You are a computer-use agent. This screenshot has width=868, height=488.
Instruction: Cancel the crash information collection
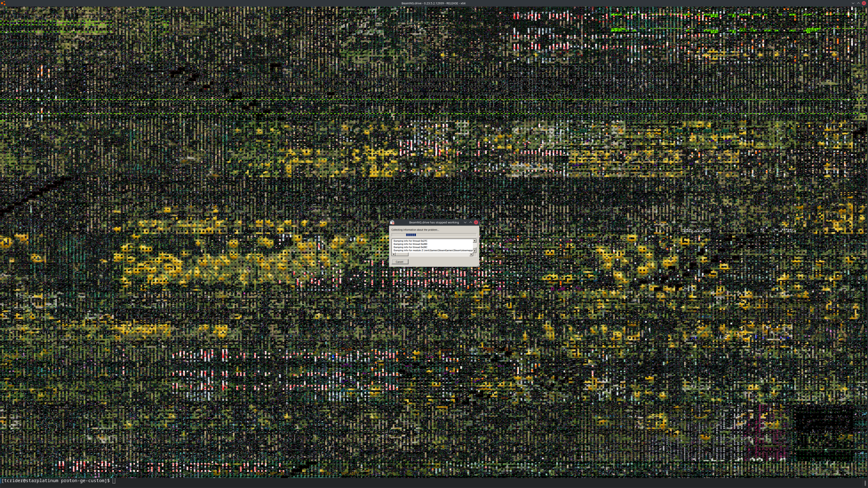(x=399, y=262)
